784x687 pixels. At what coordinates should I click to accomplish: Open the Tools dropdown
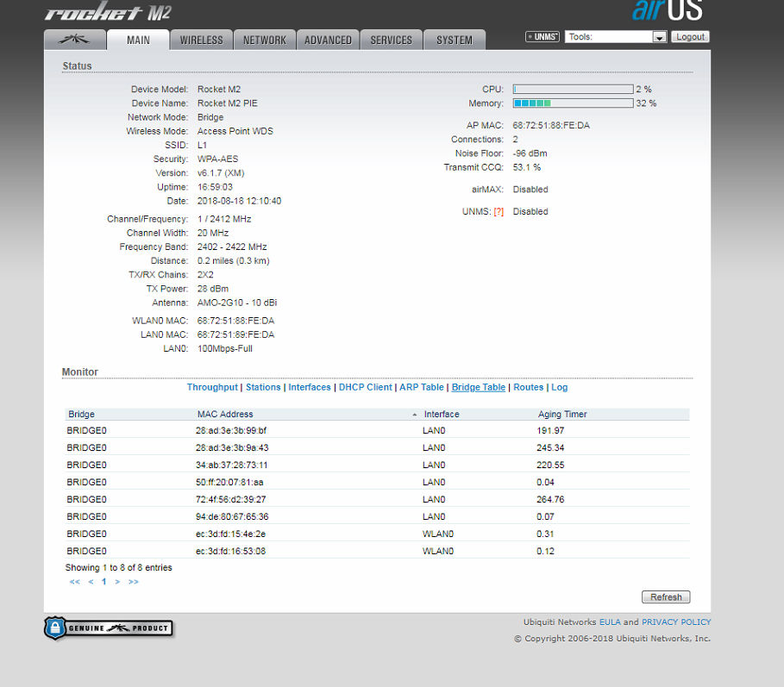(616, 36)
